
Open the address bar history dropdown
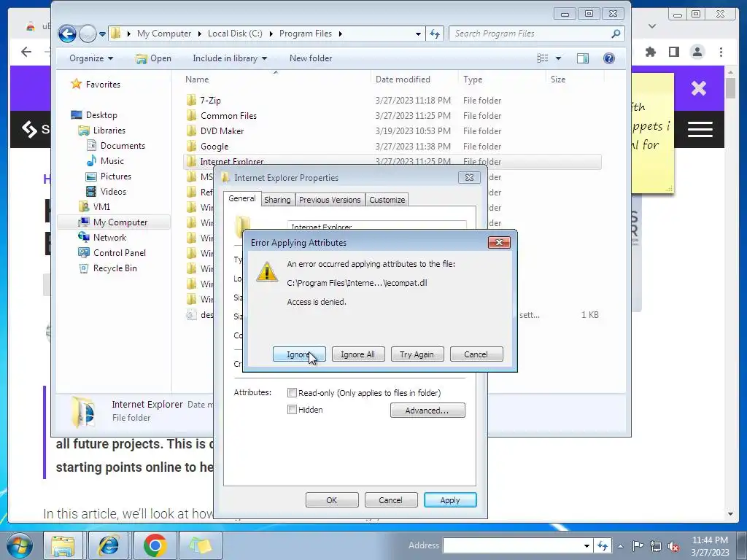click(x=418, y=34)
